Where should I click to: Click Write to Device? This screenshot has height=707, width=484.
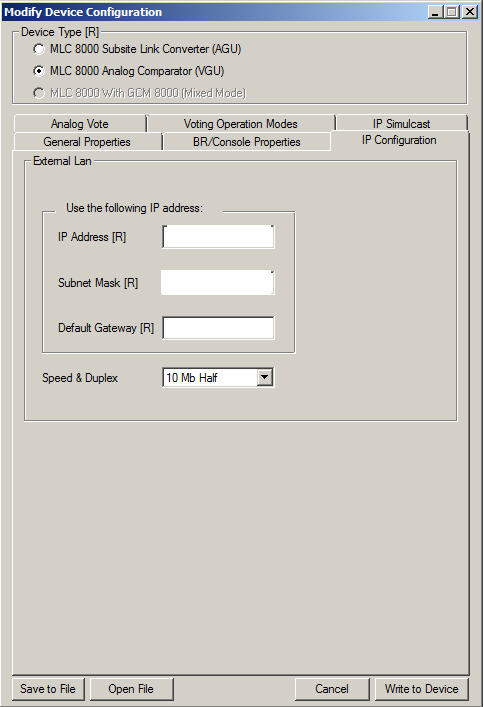(421, 689)
